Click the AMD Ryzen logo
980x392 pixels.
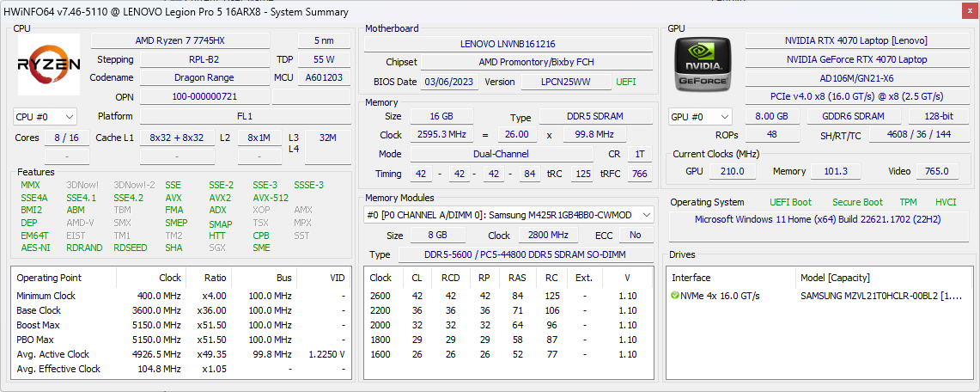tap(49, 64)
